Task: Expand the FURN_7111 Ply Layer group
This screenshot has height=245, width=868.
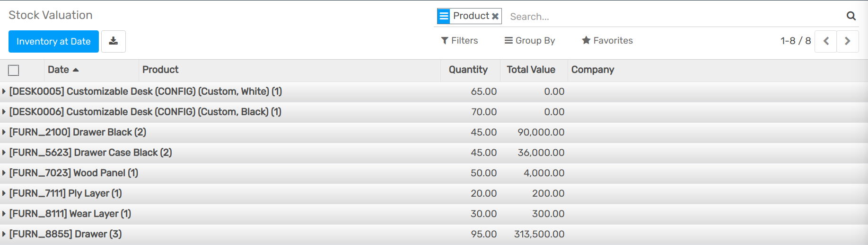Action: point(434,193)
